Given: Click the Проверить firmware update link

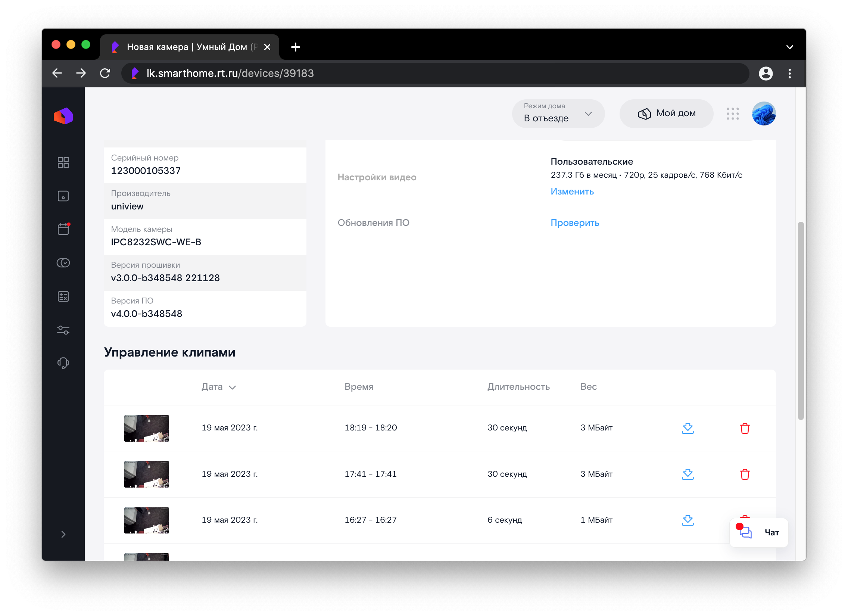Looking at the screenshot, I should point(574,223).
